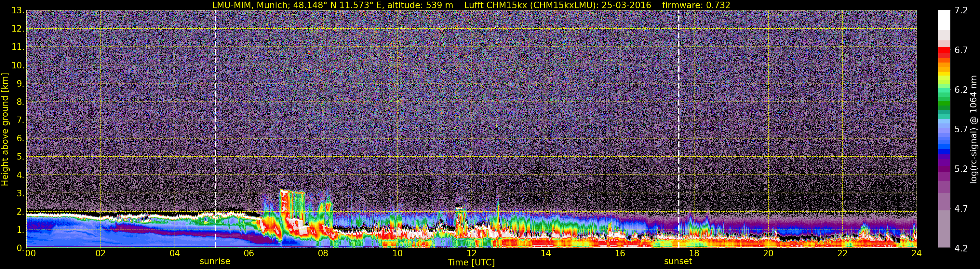This screenshot has height=269, width=980.
Task: Click the height tick label '3.'
Action: tap(20, 193)
